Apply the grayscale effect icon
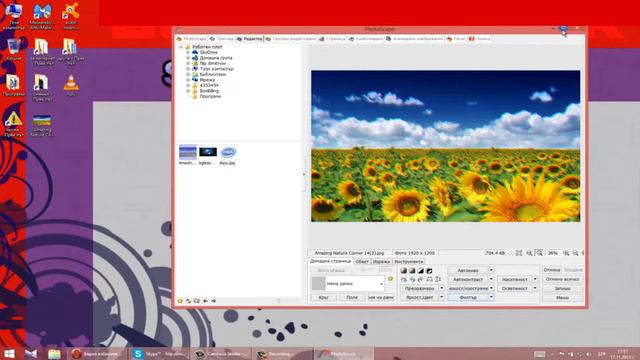The height and width of the screenshot is (360, 640). pyautogui.click(x=412, y=271)
